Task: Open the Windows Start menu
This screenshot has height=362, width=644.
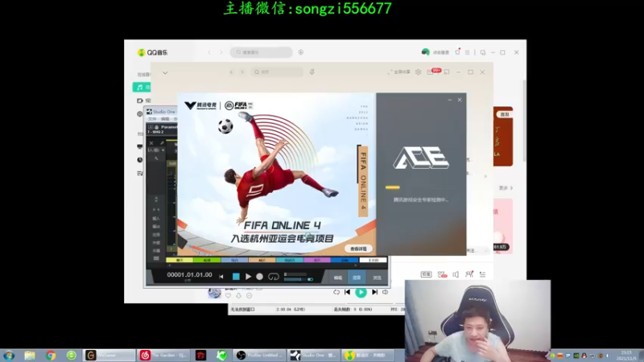Action: pos(9,356)
